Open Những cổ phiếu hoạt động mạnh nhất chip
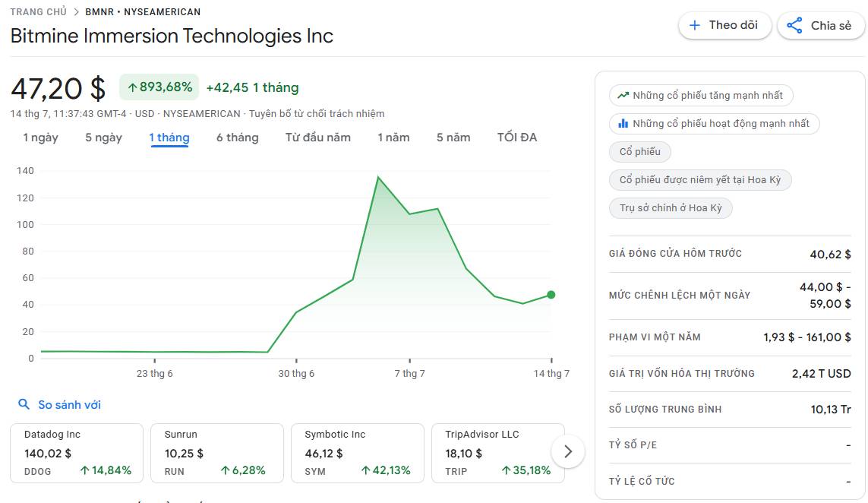Viewport: 868px width, 503px height. 714,124
